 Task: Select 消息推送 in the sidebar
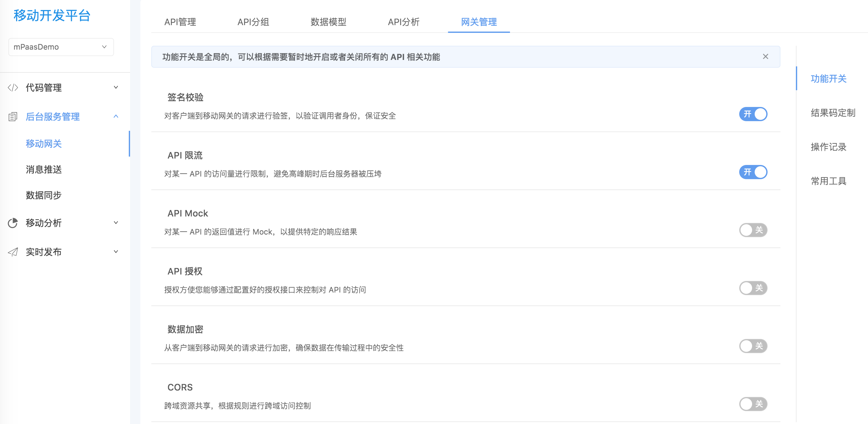(x=44, y=169)
